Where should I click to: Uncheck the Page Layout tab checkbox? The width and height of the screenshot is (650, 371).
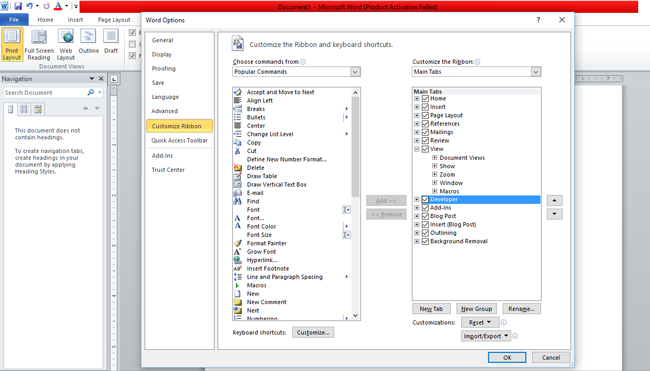tap(425, 115)
